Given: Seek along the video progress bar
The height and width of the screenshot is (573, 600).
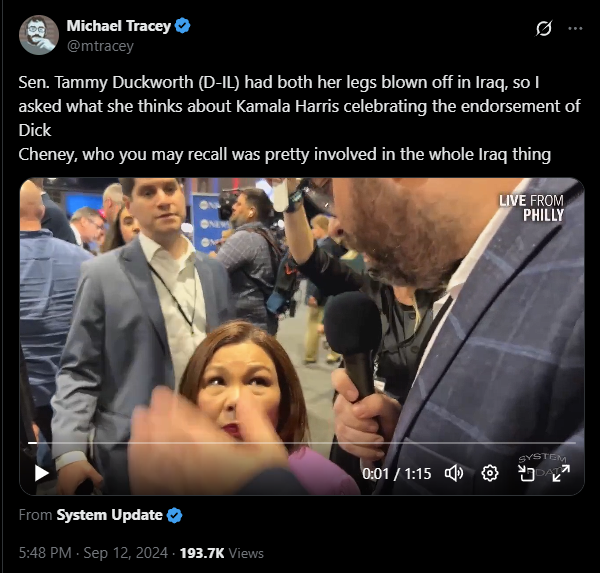Looking at the screenshot, I should 302,443.
